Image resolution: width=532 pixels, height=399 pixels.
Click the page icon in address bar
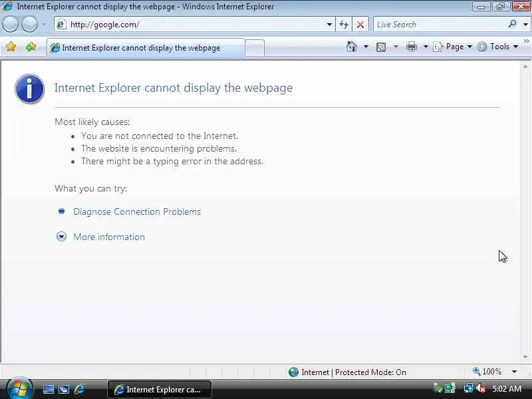click(61, 25)
